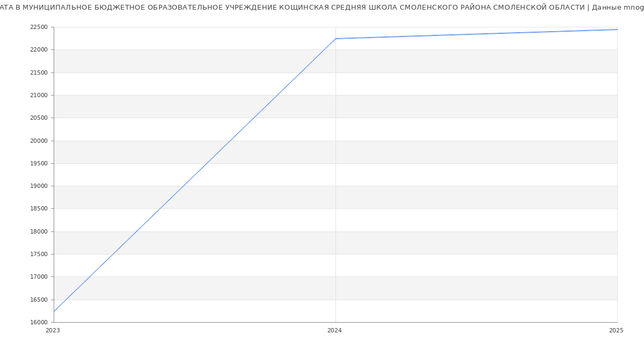Select the 2025 data point at line end
644x349 pixels.
(x=617, y=30)
